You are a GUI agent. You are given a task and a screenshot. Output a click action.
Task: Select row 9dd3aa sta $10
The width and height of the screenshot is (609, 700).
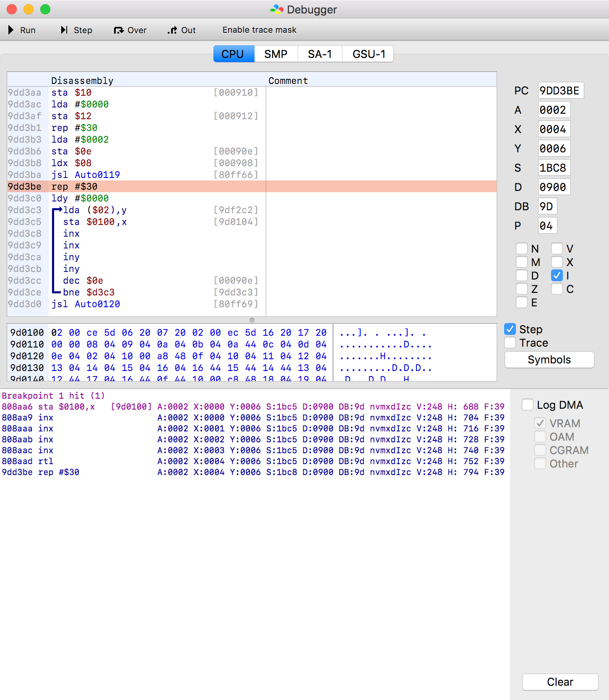[x=252, y=92]
